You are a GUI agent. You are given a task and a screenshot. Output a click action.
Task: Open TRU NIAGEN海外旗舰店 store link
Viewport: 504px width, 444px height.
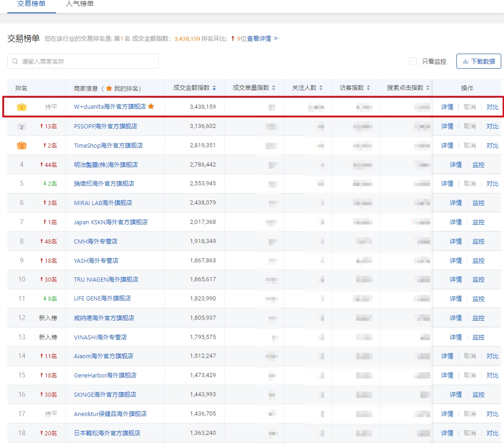click(x=106, y=279)
